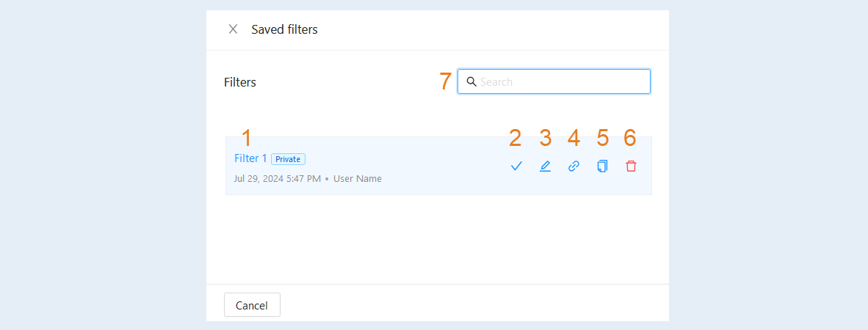The image size is (868, 330).
Task: Duplicate Filter 1 using the copy icon
Action: click(603, 166)
